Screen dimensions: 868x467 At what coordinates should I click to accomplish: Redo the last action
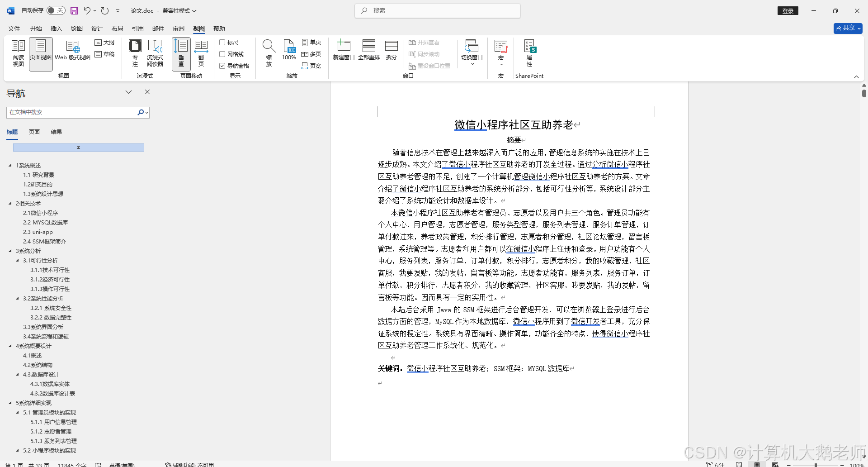click(105, 11)
